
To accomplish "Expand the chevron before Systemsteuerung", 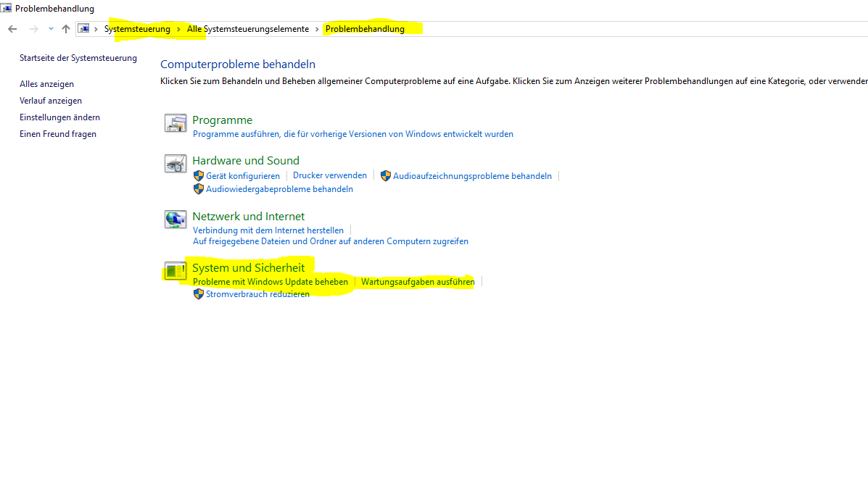I will tap(96, 29).
